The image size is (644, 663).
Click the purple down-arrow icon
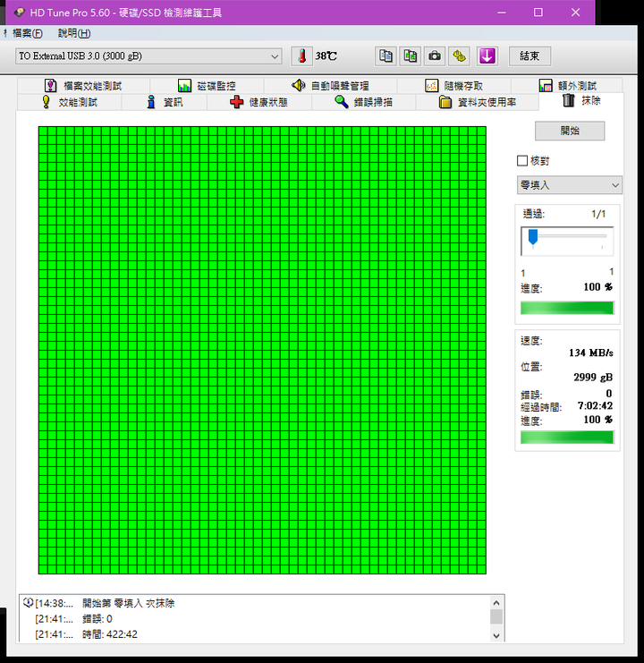pyautogui.click(x=487, y=56)
